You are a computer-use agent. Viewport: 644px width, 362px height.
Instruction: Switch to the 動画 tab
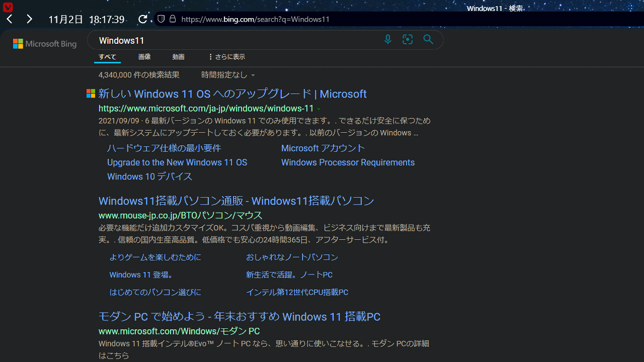pos(178,57)
